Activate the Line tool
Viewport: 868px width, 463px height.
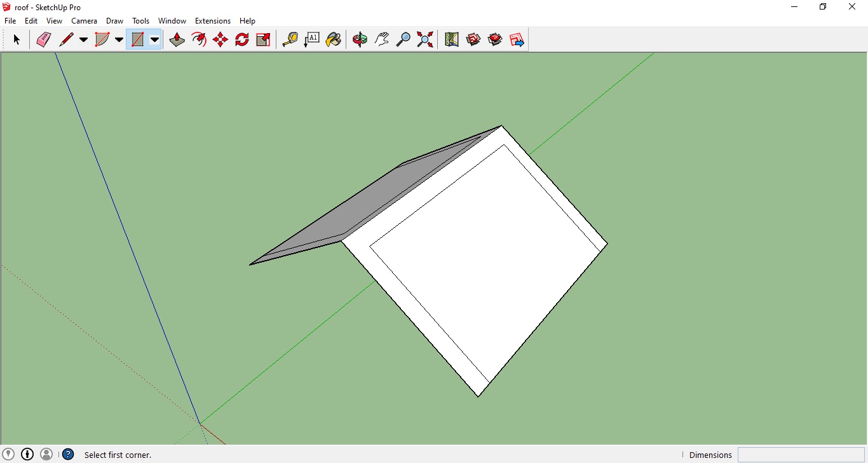pyautogui.click(x=65, y=39)
